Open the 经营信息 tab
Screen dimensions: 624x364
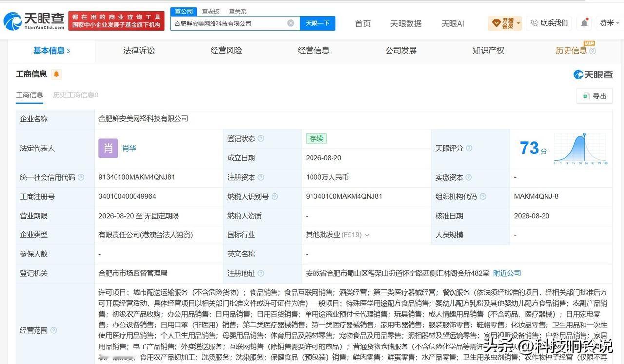[313, 51]
